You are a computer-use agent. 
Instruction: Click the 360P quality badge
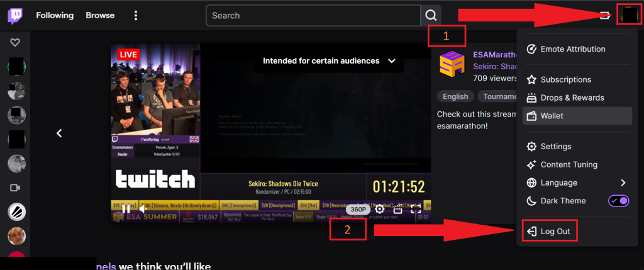pos(358,210)
